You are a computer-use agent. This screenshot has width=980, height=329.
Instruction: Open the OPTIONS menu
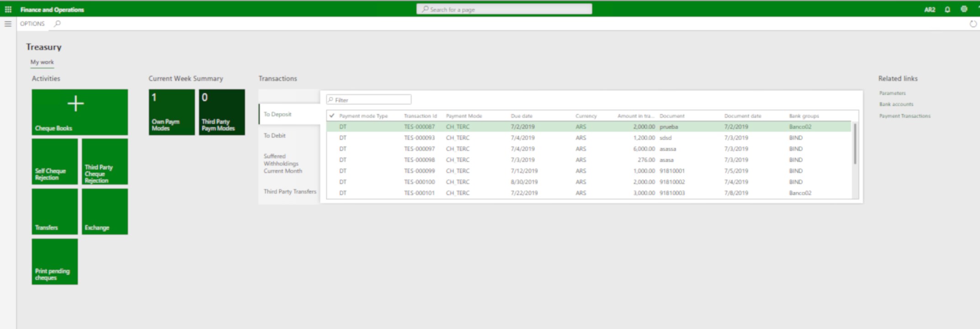pyautogui.click(x=32, y=24)
